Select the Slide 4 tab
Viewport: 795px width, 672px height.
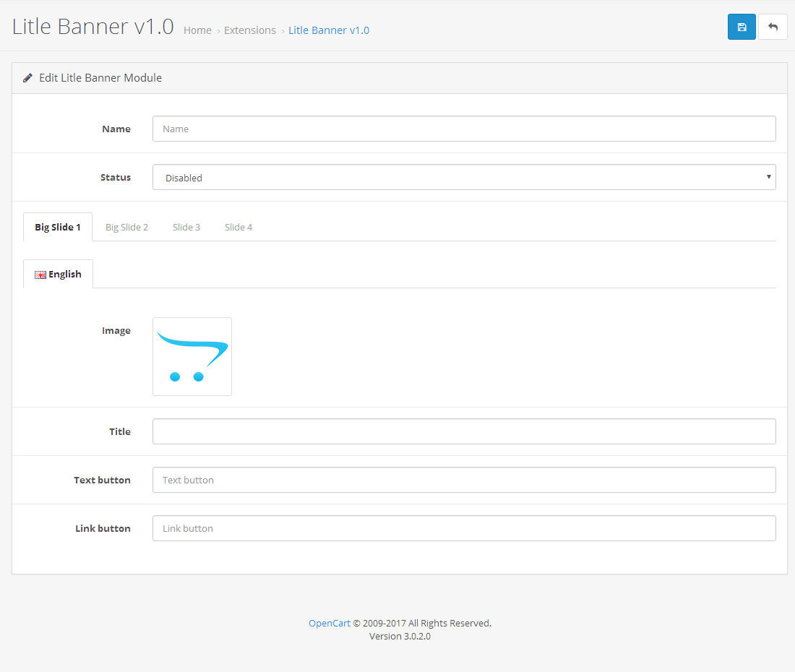point(239,227)
